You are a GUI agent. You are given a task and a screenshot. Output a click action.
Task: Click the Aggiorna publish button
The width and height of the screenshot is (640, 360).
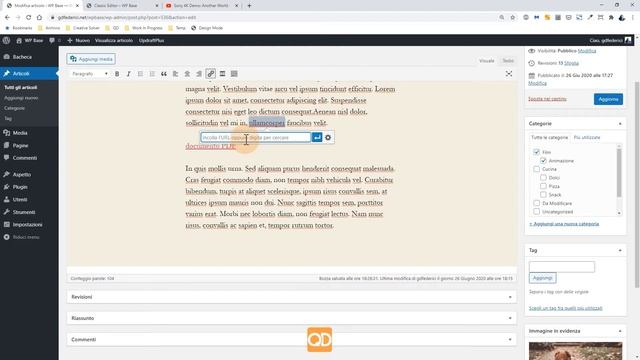pos(608,99)
